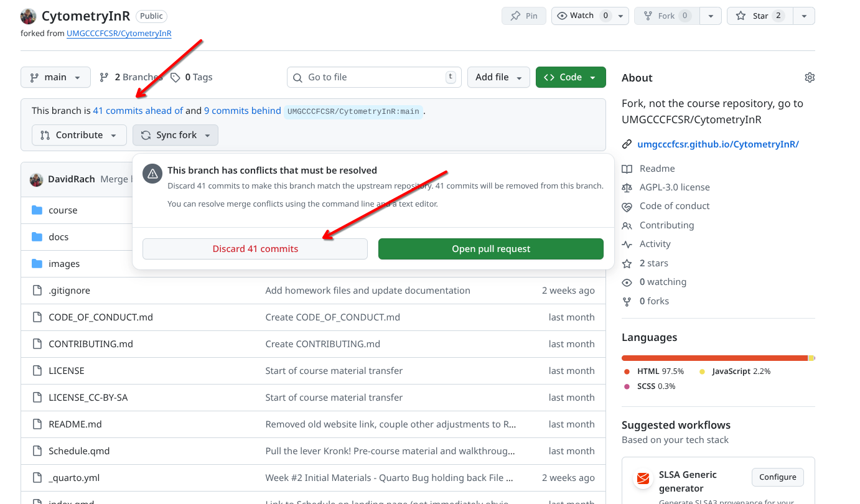Click the Activity pulse icon in About

pos(627,244)
